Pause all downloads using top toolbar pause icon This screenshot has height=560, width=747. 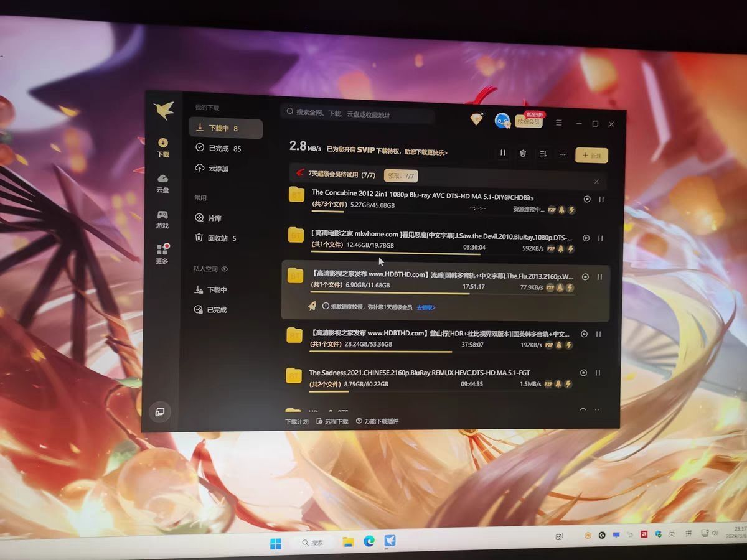pos(503,153)
